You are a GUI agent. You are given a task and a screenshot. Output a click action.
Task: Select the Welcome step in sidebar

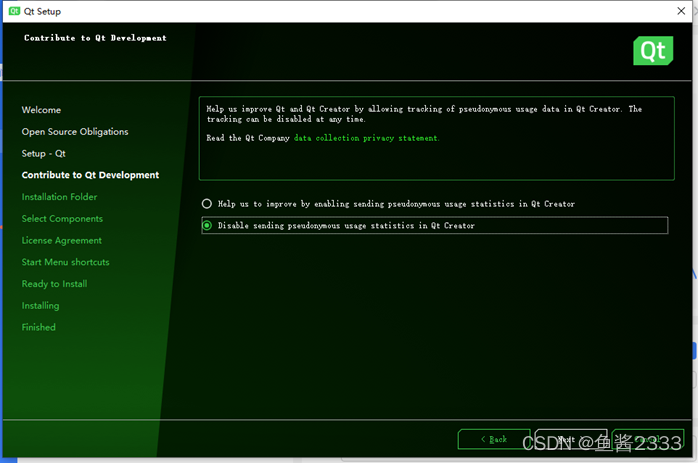[41, 110]
